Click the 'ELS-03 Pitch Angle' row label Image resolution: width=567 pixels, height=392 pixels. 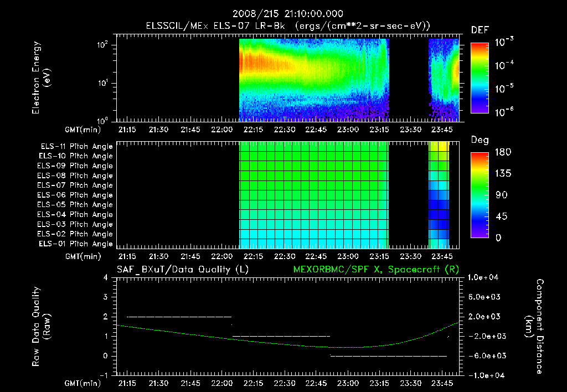(x=75, y=224)
